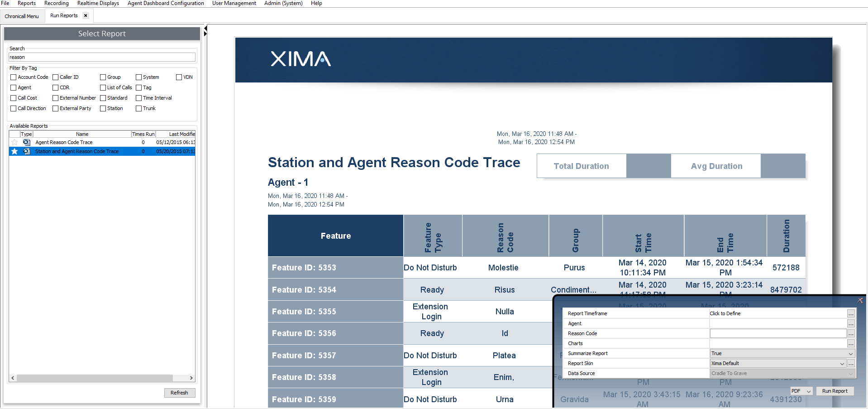Sort reports by Type column
This screenshot has width=868, height=409.
coord(26,134)
